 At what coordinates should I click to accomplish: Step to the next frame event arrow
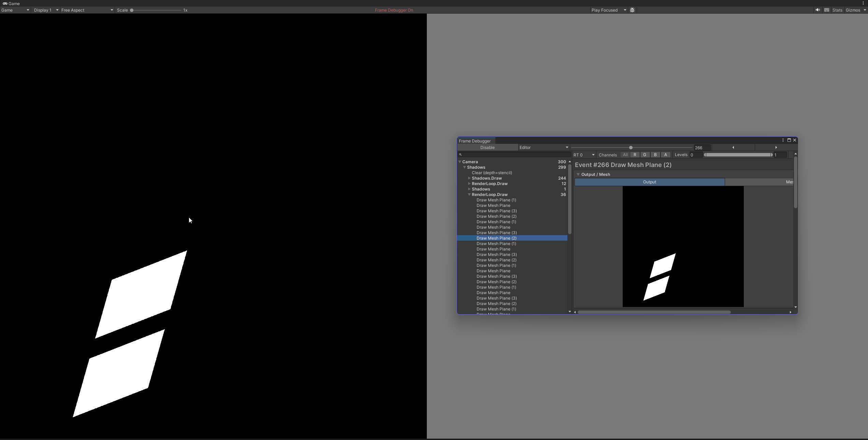(x=776, y=148)
